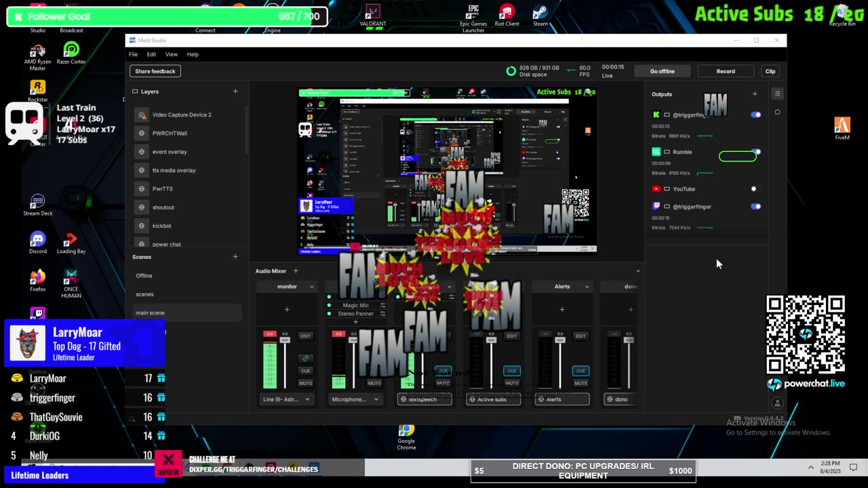The width and height of the screenshot is (868, 488).
Task: Open the Help menu
Action: [x=193, y=54]
